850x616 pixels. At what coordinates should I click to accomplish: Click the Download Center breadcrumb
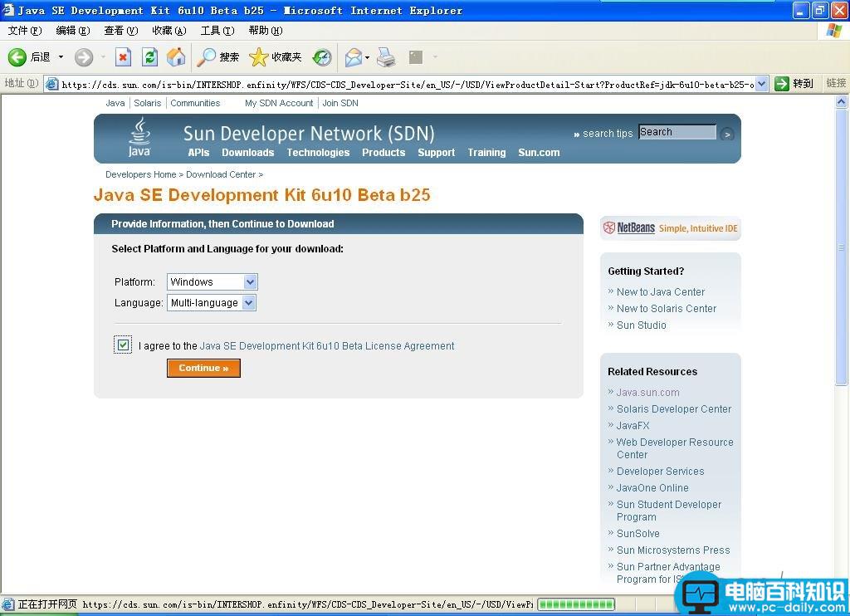pyautogui.click(x=221, y=174)
